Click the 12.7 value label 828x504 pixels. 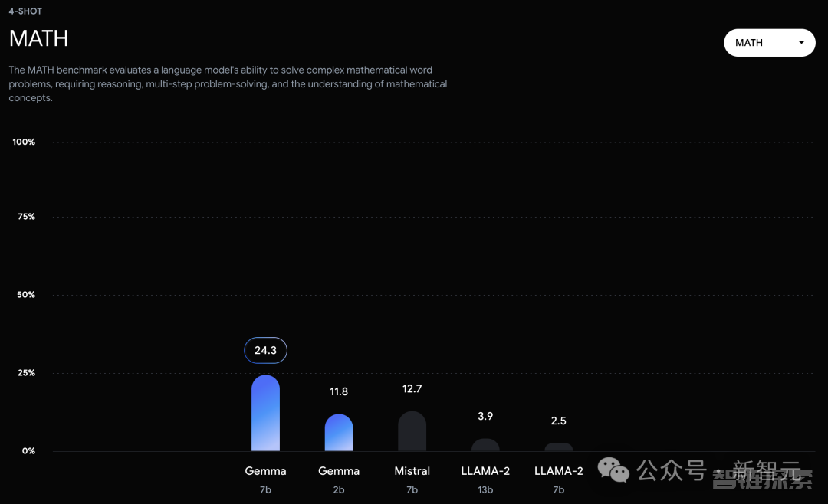412,389
